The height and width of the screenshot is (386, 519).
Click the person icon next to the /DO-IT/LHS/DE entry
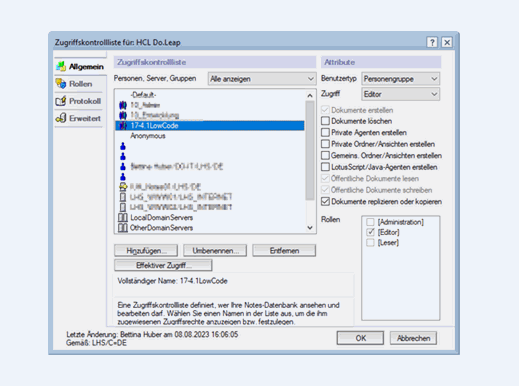(x=123, y=166)
